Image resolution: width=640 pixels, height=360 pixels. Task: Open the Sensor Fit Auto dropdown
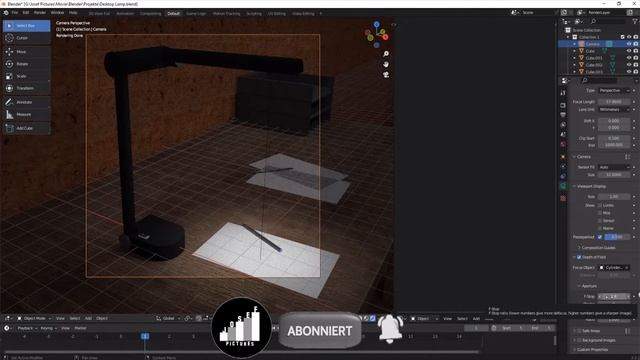click(614, 167)
